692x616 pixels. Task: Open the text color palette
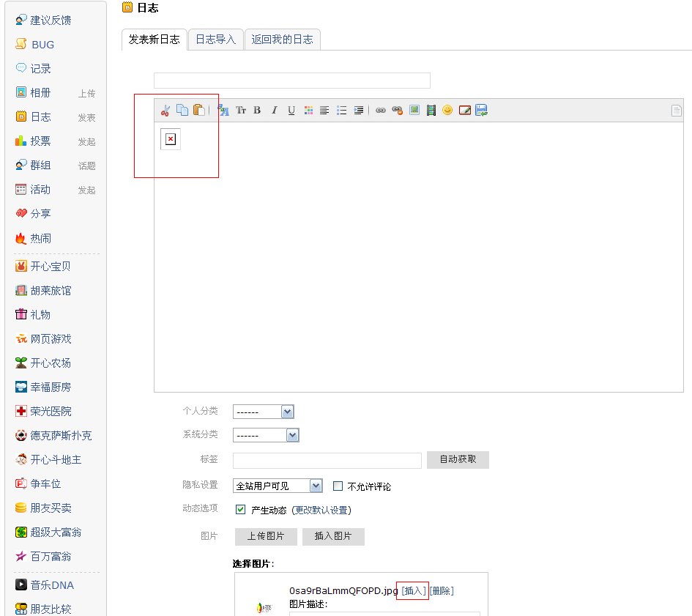[308, 111]
